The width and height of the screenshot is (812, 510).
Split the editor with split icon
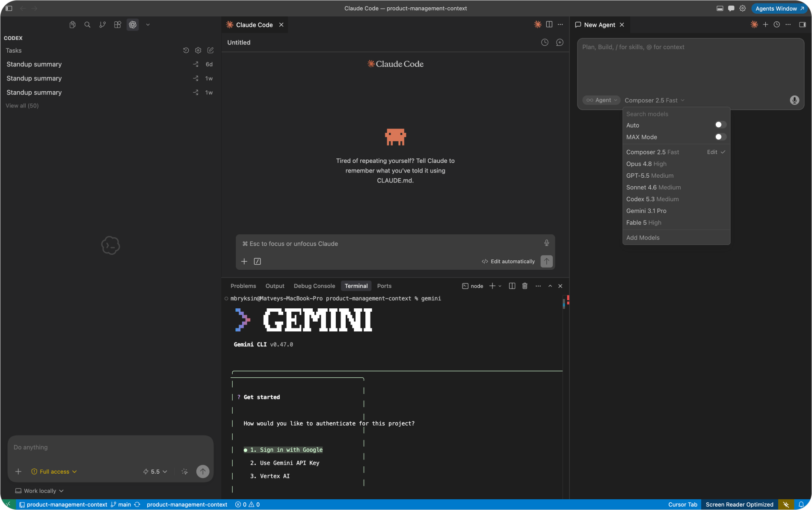click(549, 24)
